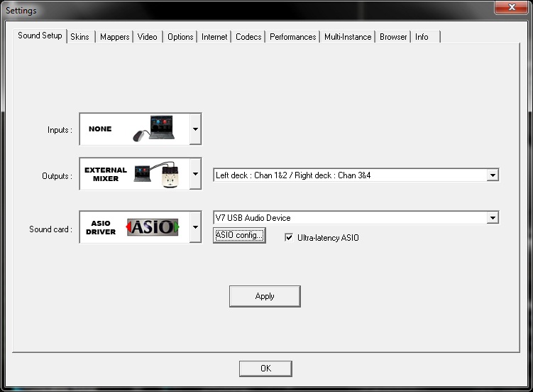Go to the Video tab

147,37
